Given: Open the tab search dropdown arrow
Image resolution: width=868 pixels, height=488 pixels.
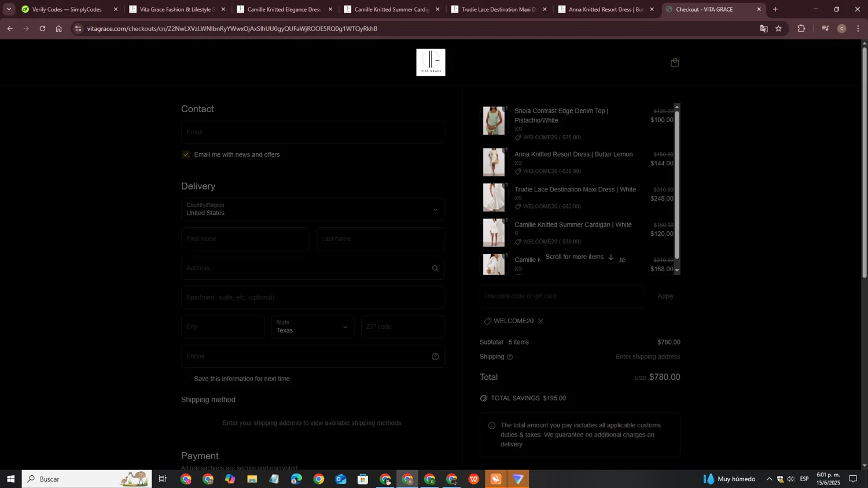Looking at the screenshot, I should [x=9, y=9].
